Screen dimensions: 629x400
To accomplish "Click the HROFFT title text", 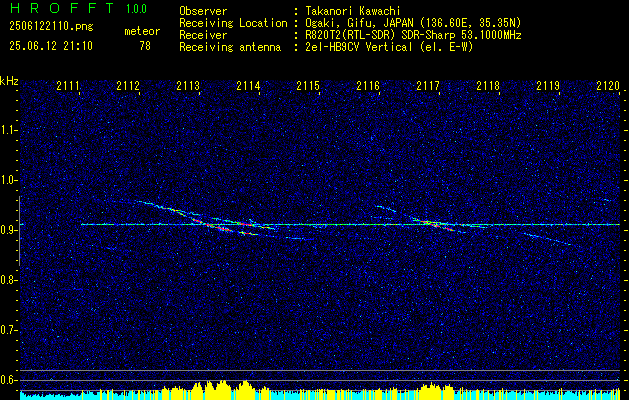I will tap(62, 8).
